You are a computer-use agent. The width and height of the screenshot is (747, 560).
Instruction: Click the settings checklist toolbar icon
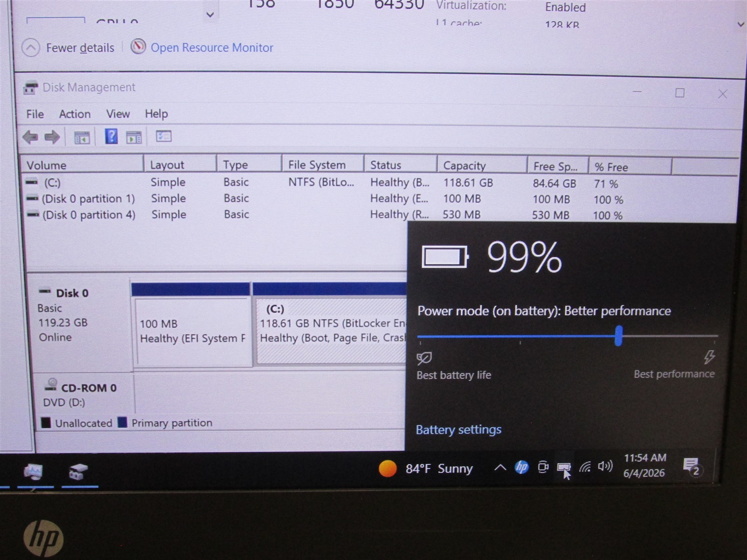pos(163,136)
